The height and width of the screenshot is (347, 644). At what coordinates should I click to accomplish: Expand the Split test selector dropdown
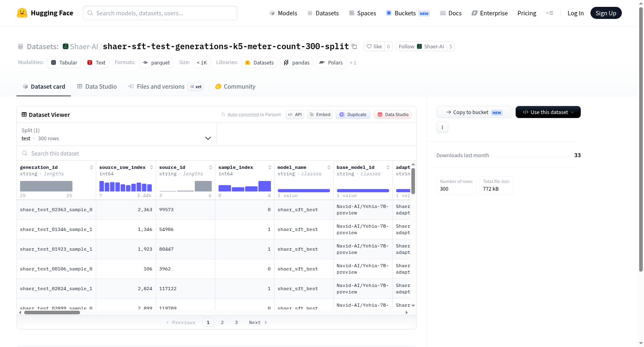pyautogui.click(x=116, y=134)
